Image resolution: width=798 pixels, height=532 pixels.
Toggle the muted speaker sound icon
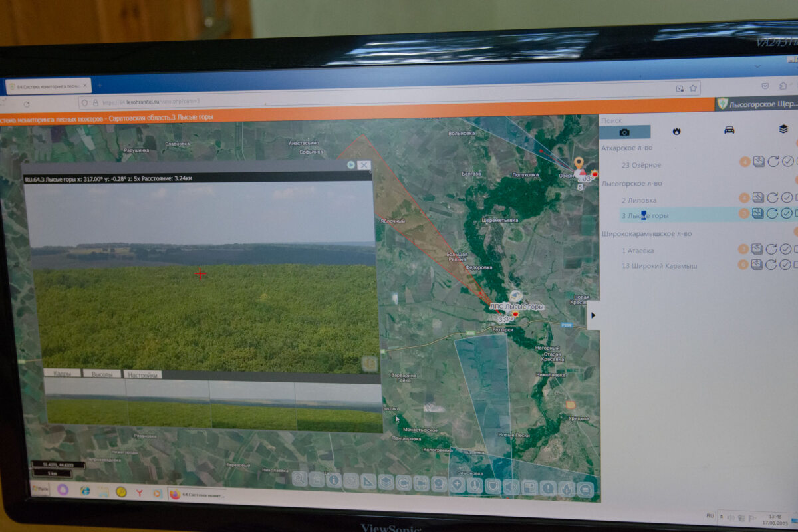511,487
